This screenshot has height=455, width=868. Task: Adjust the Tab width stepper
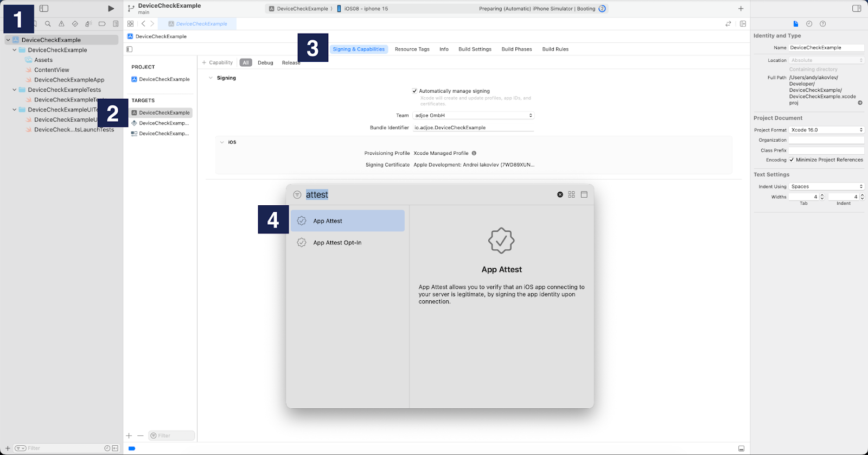[x=822, y=197]
